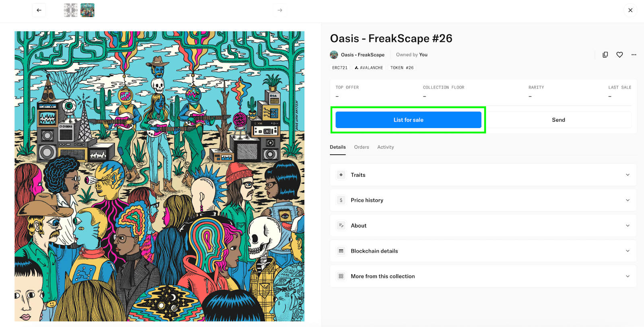This screenshot has height=327, width=644.
Task: Click the next item arrow icon
Action: pyautogui.click(x=280, y=10)
